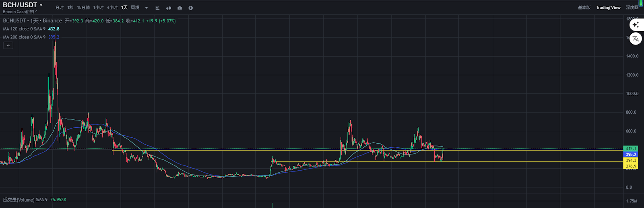Click the 成交量(Volume) SMA 9 indicator label
This screenshot has height=208, width=644.
coord(25,200)
